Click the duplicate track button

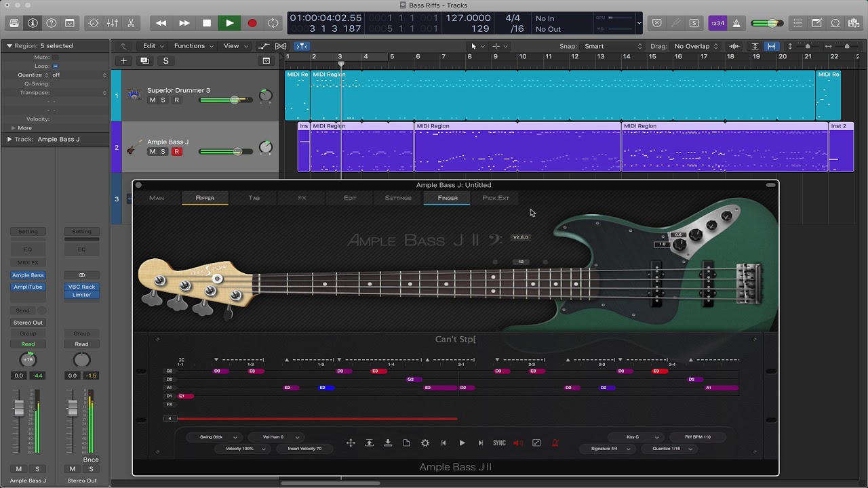pyautogui.click(x=144, y=60)
